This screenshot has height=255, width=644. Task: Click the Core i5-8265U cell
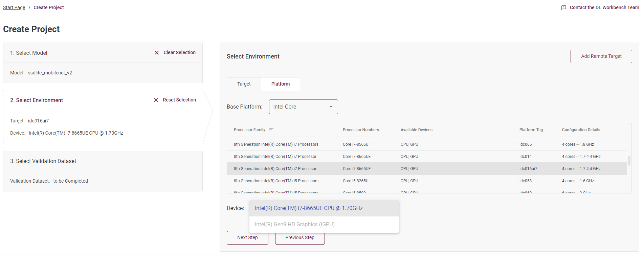[356, 181]
